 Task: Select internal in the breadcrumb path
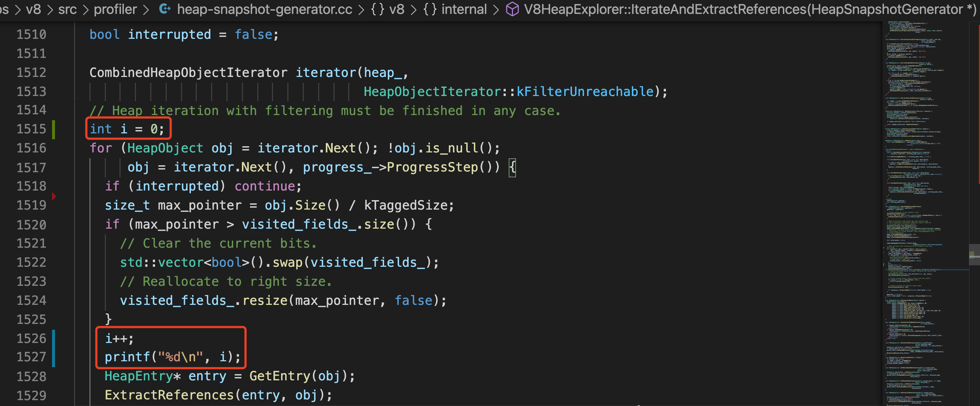[464, 9]
